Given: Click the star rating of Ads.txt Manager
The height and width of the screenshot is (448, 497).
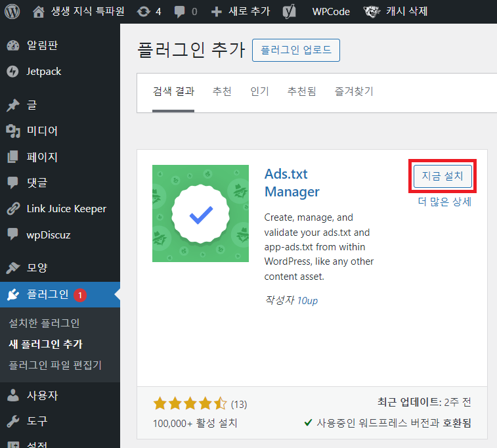Looking at the screenshot, I should pyautogui.click(x=190, y=404).
